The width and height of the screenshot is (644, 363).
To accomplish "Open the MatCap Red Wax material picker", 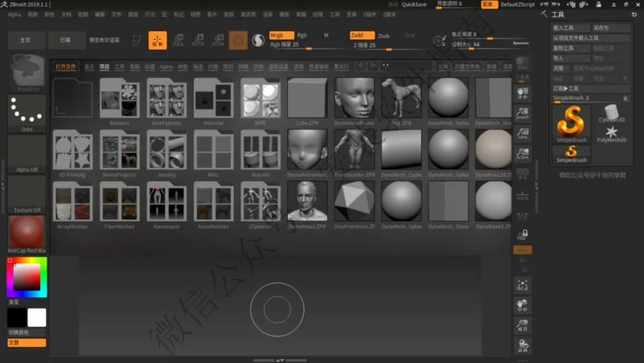I will click(27, 235).
